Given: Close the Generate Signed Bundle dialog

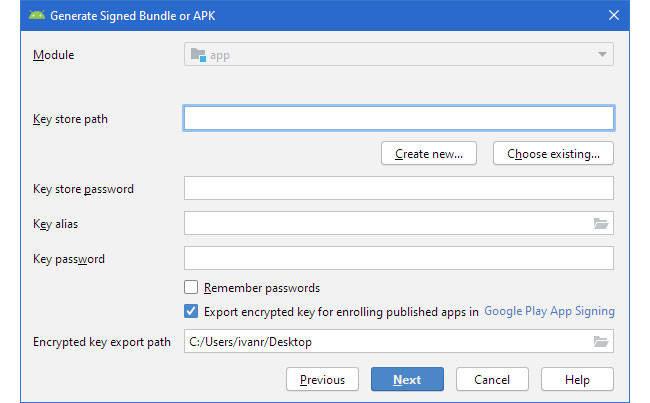Looking at the screenshot, I should coord(614,15).
